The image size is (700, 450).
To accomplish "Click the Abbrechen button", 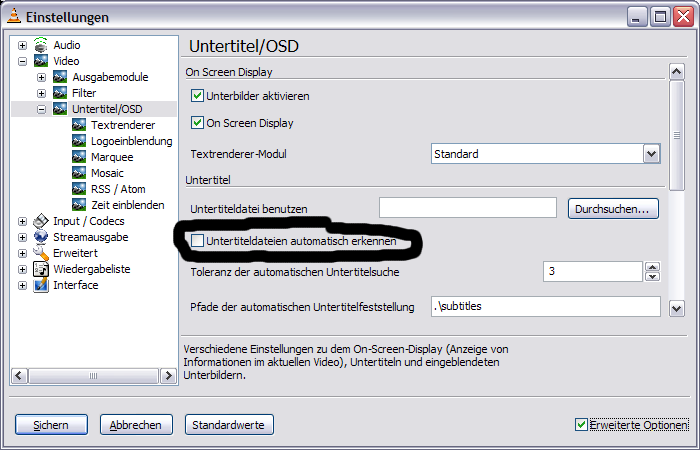I will point(136,425).
